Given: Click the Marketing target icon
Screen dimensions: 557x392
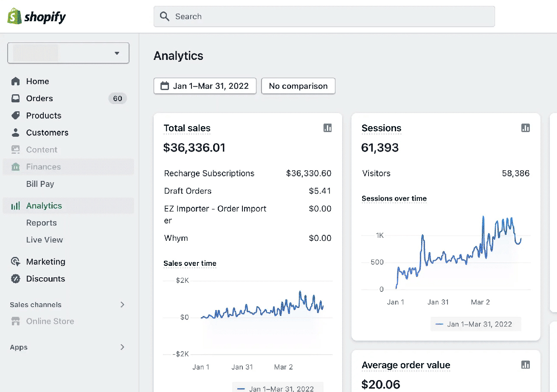Looking at the screenshot, I should coord(16,262).
